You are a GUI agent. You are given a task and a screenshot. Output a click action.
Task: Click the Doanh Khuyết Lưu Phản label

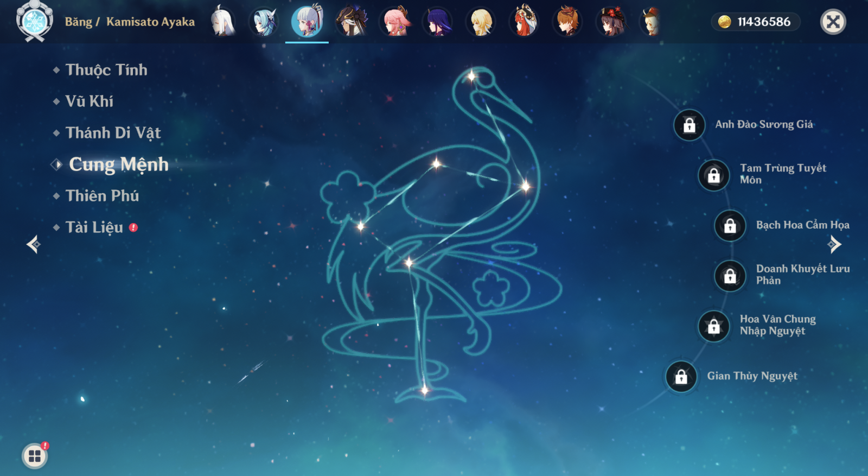pyautogui.click(x=803, y=274)
